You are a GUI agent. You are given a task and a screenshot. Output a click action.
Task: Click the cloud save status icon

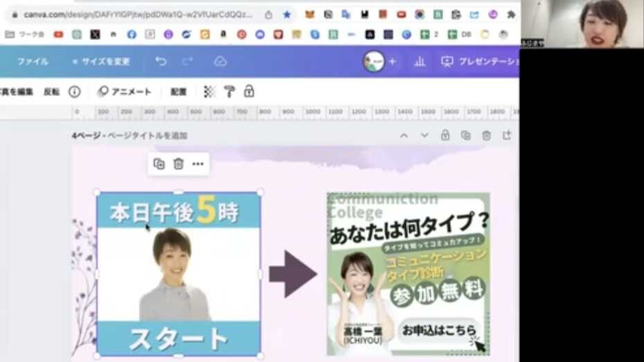click(220, 62)
